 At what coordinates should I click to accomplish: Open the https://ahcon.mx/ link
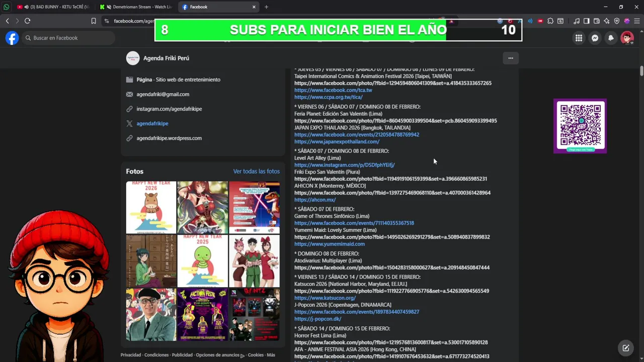pos(315,200)
